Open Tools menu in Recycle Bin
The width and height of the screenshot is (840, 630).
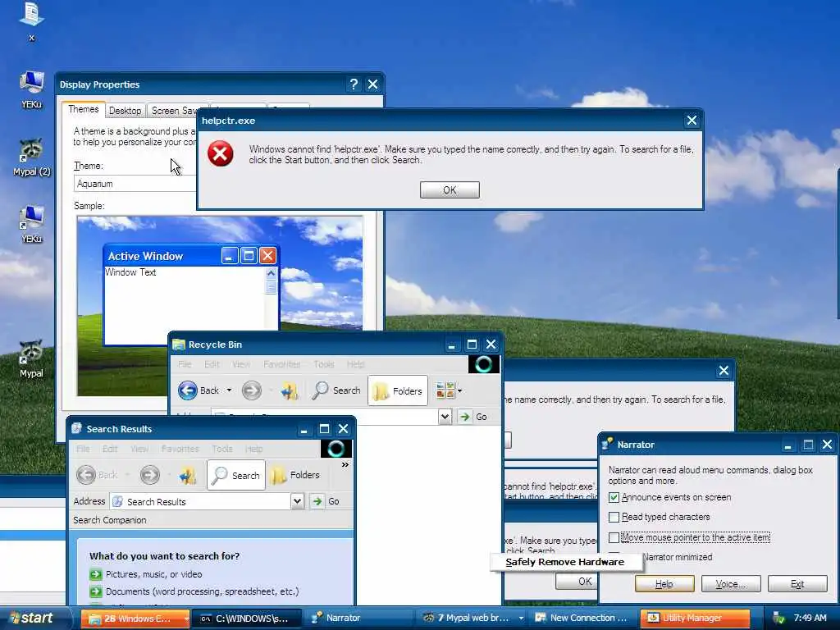(323, 364)
